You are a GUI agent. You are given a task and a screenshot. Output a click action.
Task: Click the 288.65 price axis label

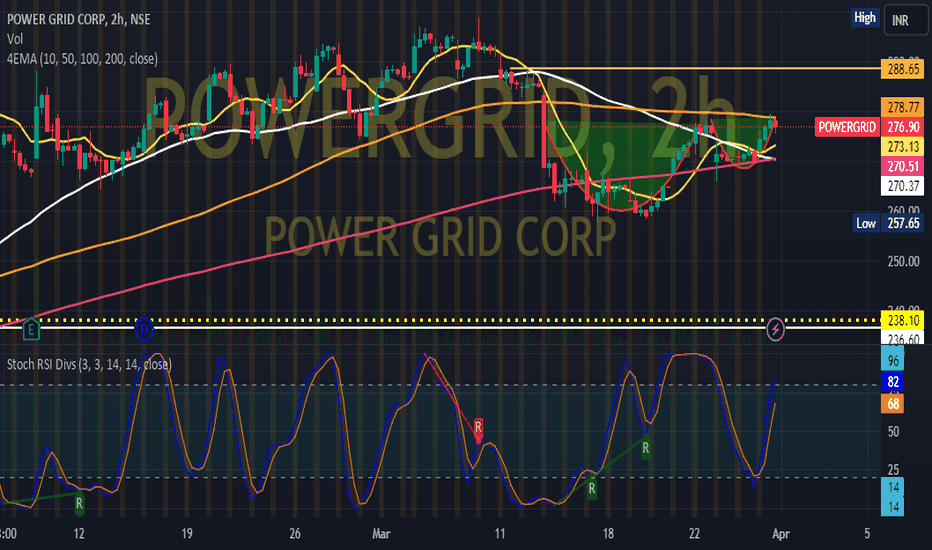tap(903, 69)
